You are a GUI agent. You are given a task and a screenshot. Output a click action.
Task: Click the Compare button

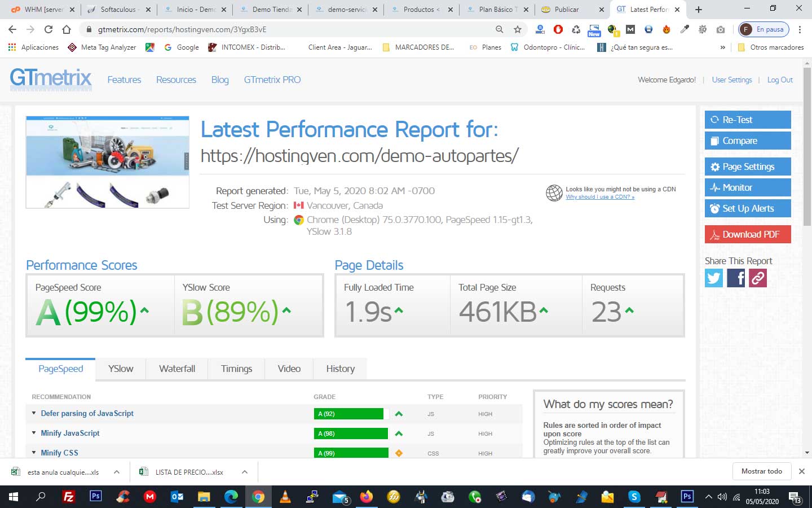748,141
